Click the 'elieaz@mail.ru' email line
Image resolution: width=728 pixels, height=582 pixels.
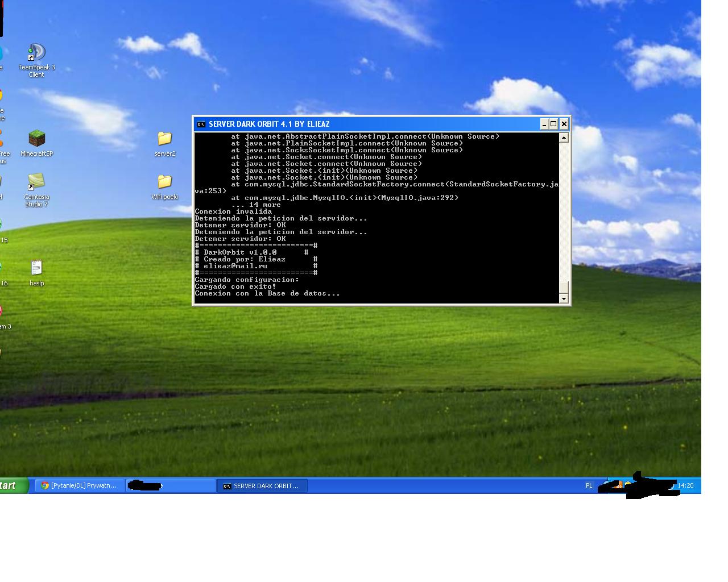pos(256,266)
